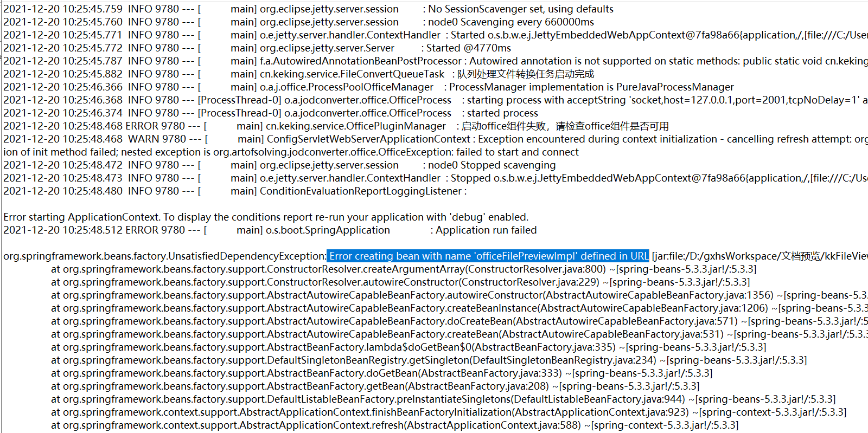Click 'doCreateBean' stack trace line
The height and width of the screenshot is (433, 868).
point(459,321)
